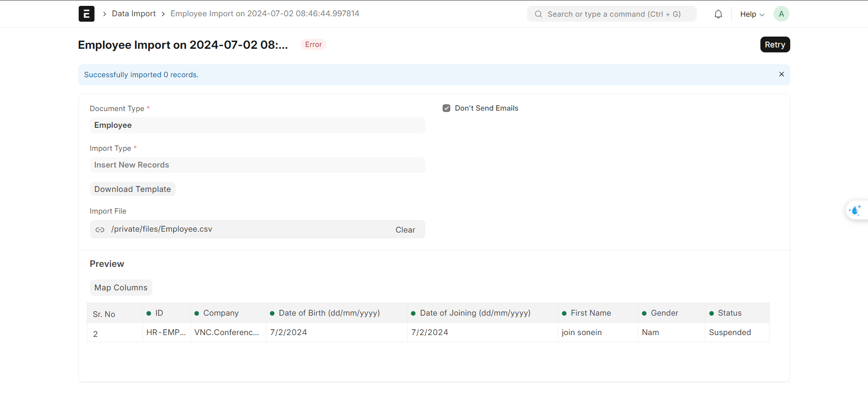Select the Date of Joining 7/2/2024 cell
This screenshot has width=868, height=415.
tap(482, 332)
